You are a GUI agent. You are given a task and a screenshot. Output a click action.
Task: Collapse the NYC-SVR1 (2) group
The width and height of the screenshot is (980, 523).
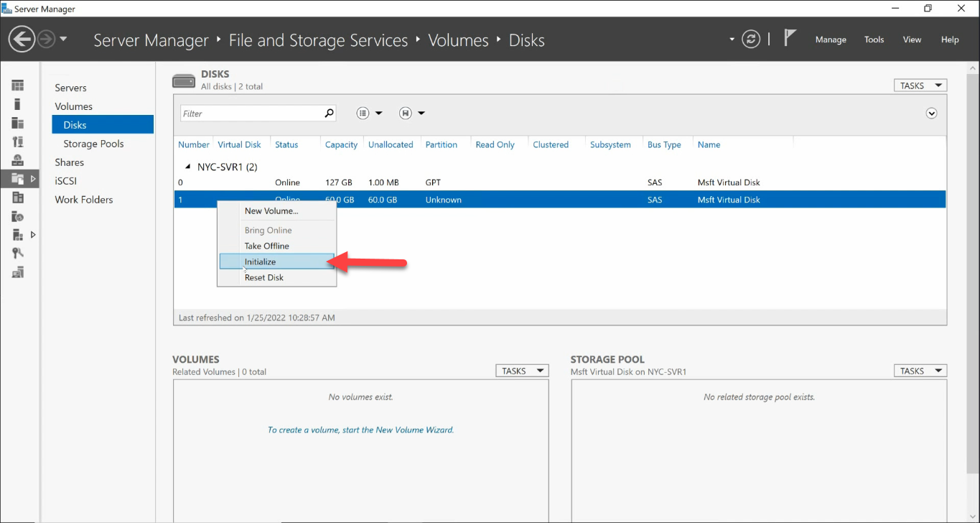188,167
